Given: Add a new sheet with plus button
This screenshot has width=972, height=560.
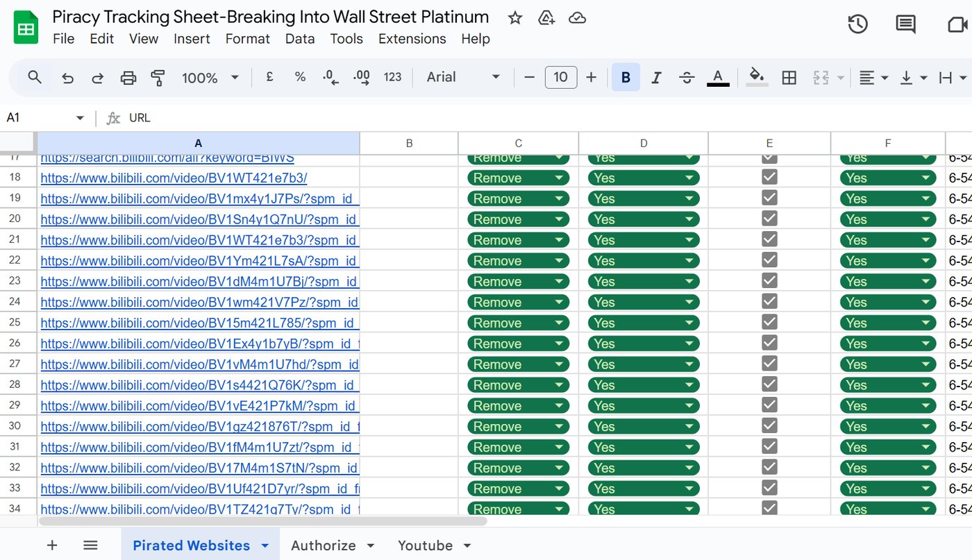Looking at the screenshot, I should point(52,545).
